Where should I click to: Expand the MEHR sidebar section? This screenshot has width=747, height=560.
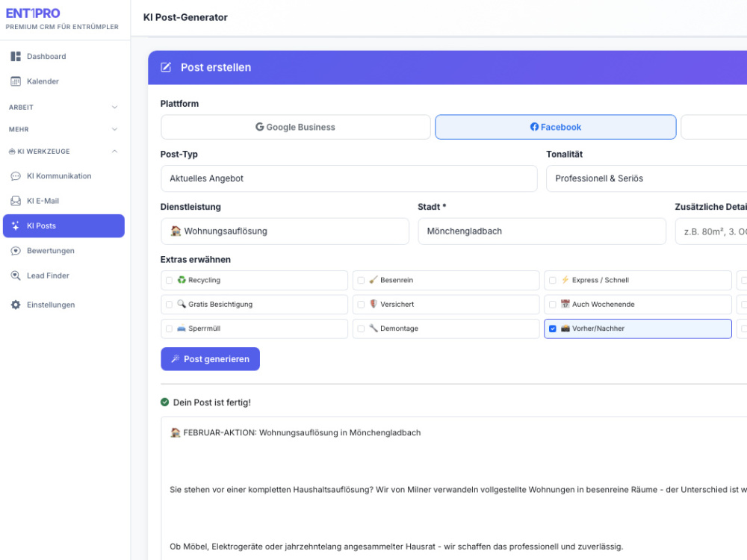[x=63, y=129]
